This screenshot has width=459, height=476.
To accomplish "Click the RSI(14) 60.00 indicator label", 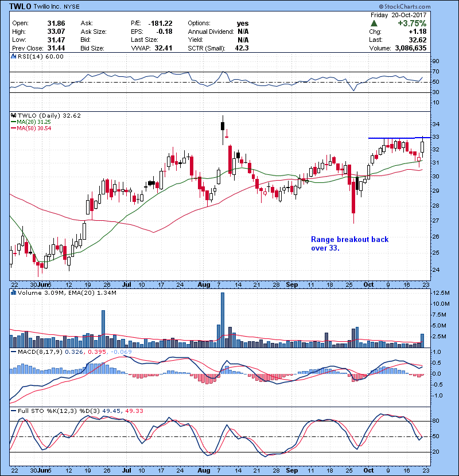I will (x=41, y=56).
